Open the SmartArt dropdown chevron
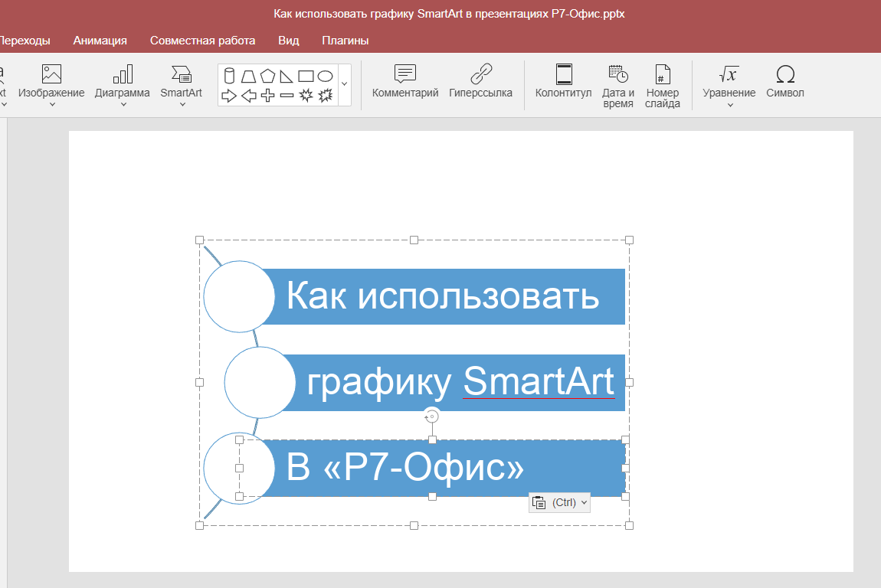This screenshot has height=588, width=881. pos(182,104)
